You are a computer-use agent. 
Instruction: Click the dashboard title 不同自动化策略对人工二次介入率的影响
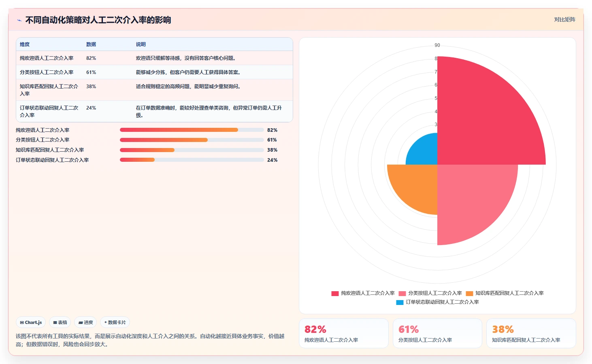coord(98,20)
